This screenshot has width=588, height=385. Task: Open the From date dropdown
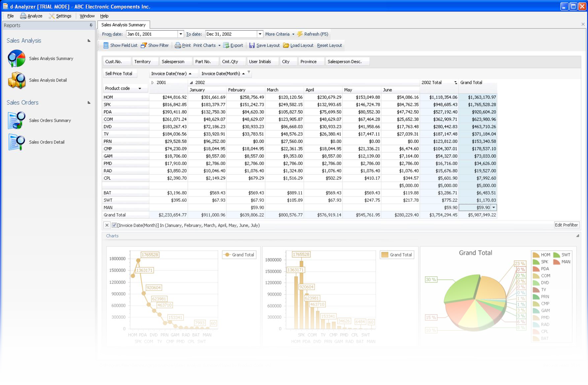[181, 34]
